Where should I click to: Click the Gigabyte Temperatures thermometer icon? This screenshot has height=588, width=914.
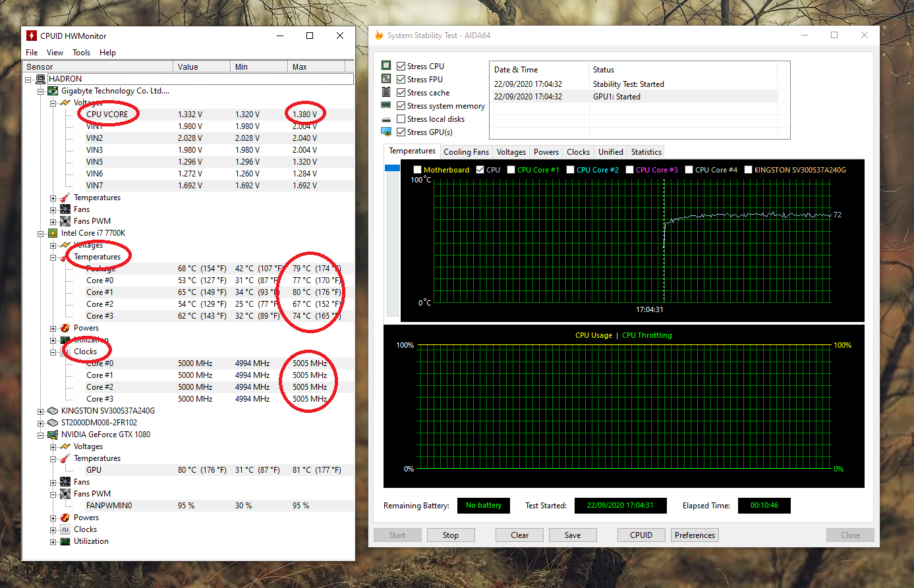tap(65, 198)
